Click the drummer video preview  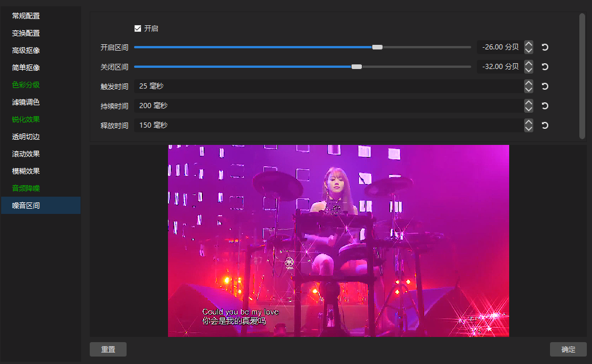coord(338,241)
